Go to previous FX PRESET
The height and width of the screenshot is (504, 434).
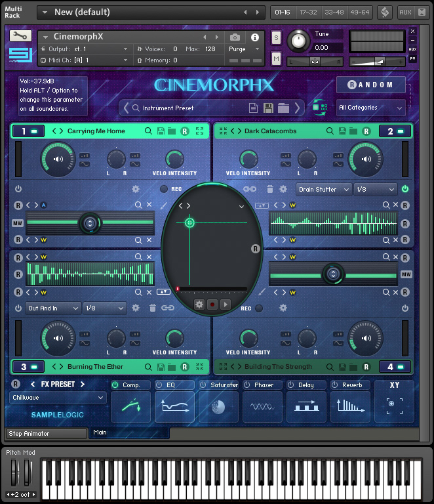click(x=33, y=384)
